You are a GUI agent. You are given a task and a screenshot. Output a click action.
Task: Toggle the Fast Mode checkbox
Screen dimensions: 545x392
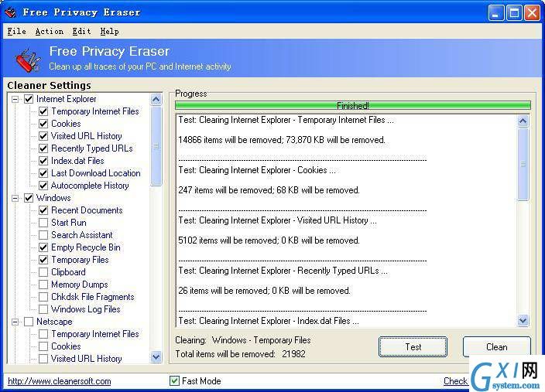[x=174, y=381]
